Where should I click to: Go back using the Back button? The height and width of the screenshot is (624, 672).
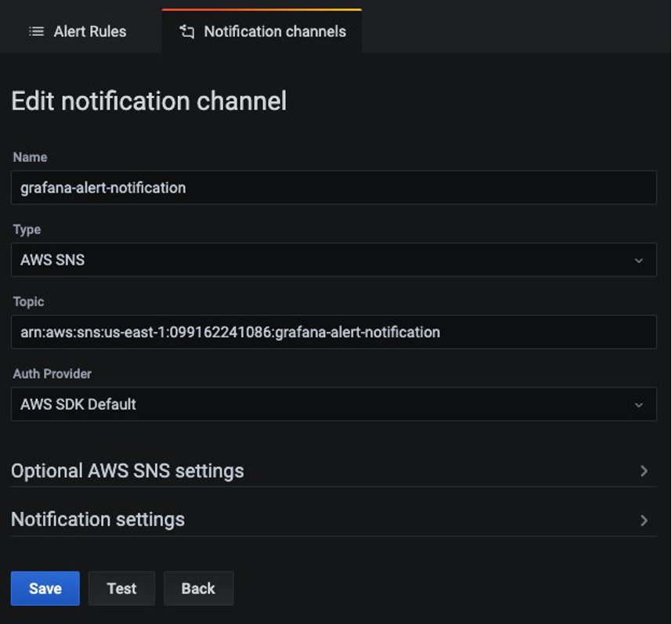(x=198, y=589)
